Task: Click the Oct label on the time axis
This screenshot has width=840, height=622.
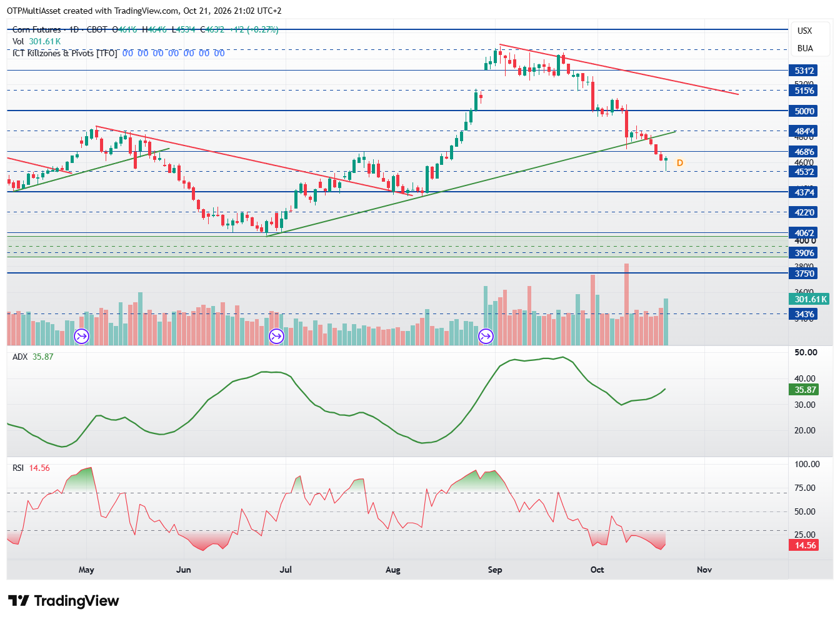Action: click(x=597, y=570)
